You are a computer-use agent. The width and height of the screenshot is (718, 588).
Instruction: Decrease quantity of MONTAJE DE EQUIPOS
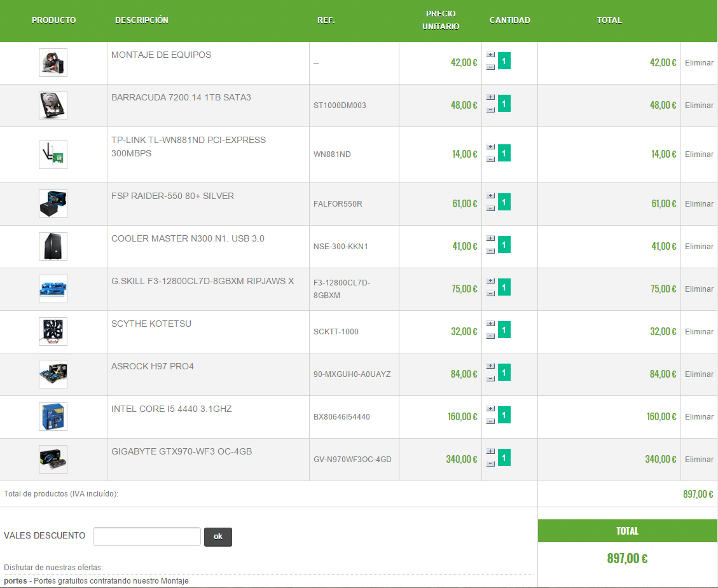click(x=490, y=67)
